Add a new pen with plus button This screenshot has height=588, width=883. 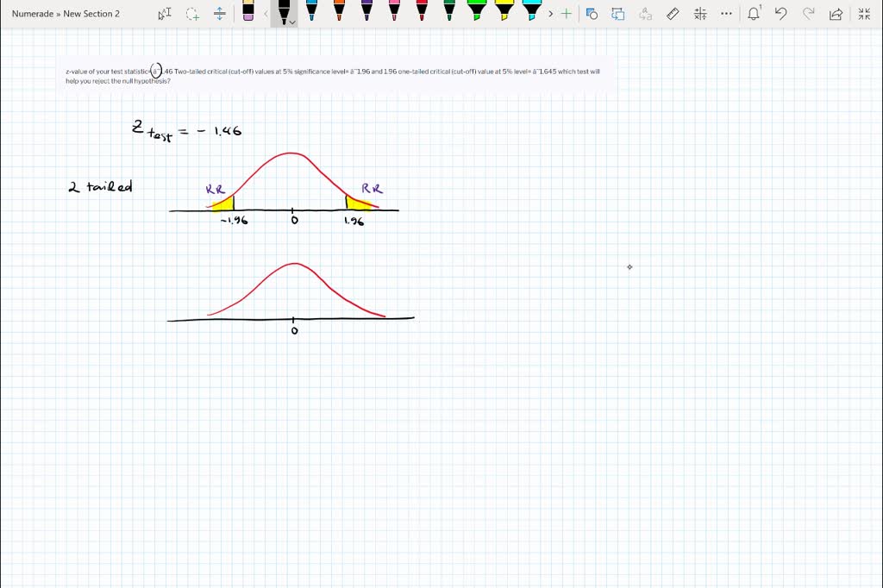pyautogui.click(x=567, y=14)
